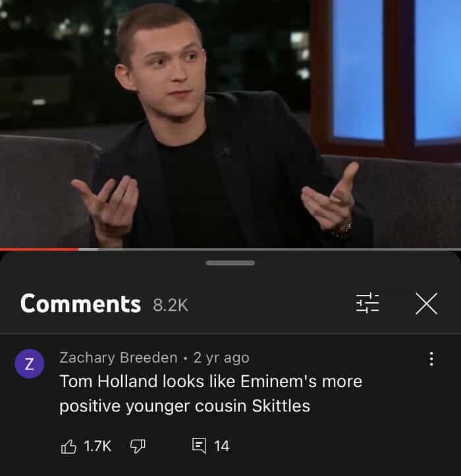Tap the Comments heading
461x476 pixels.
pyautogui.click(x=80, y=304)
